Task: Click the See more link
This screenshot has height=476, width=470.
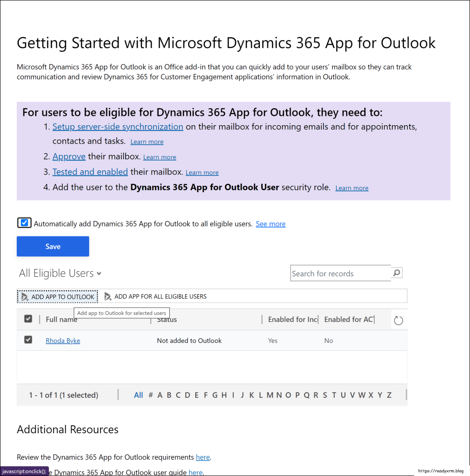Action: 271,224
